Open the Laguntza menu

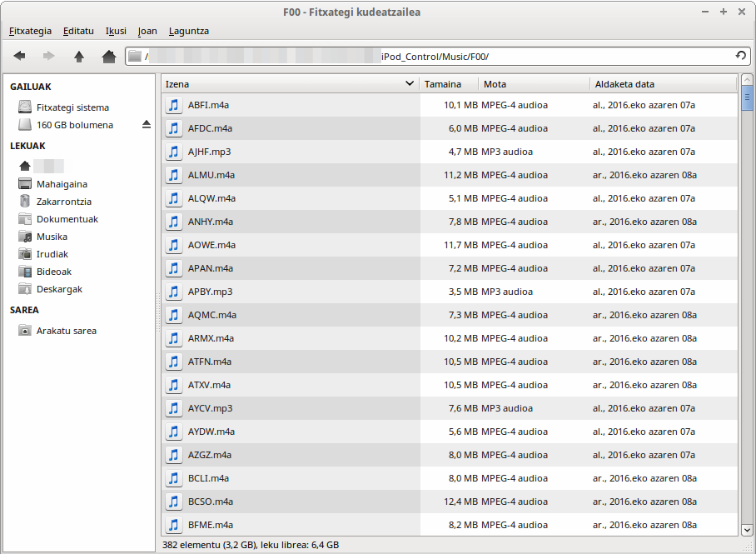pyautogui.click(x=188, y=31)
